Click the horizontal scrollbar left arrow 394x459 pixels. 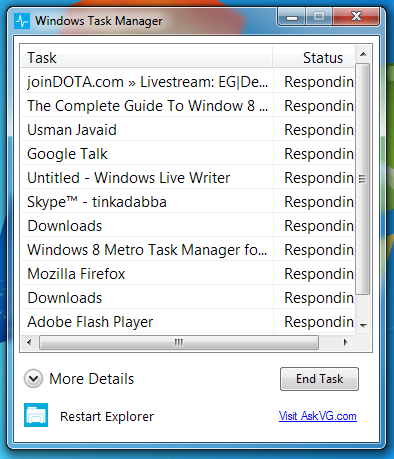point(29,342)
